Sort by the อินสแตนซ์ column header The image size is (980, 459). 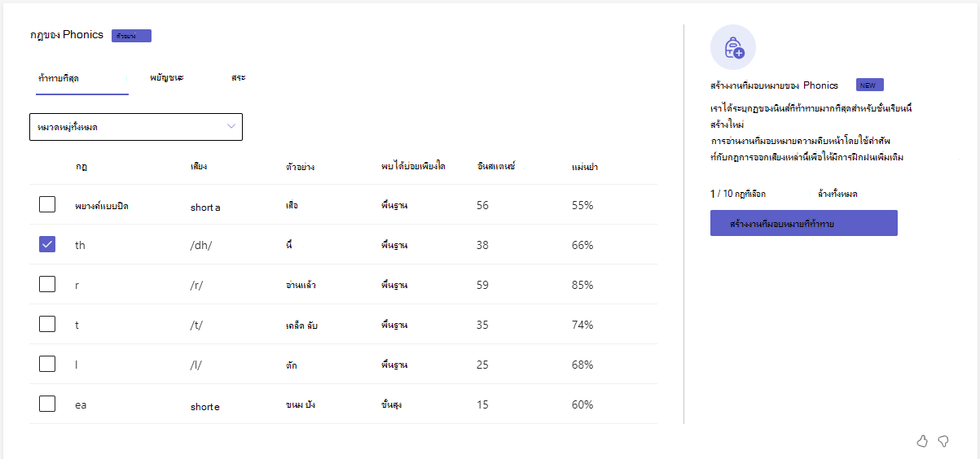click(x=496, y=166)
